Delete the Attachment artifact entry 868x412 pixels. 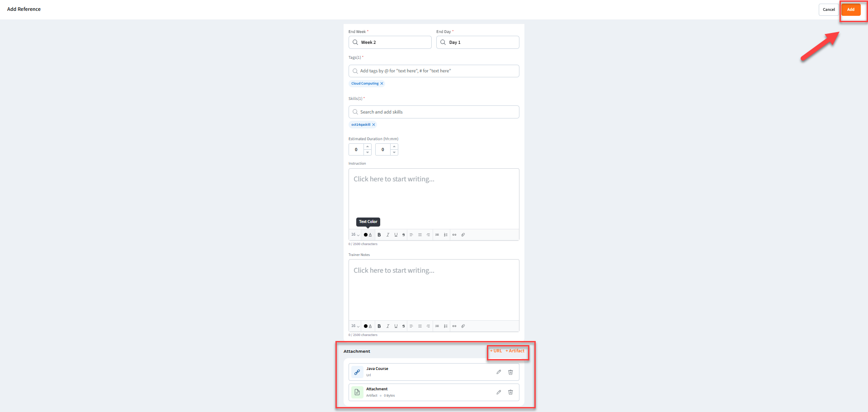point(510,392)
